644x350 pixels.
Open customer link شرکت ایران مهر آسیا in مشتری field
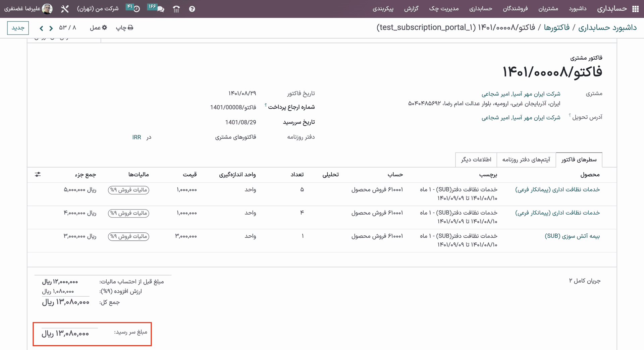[521, 94]
